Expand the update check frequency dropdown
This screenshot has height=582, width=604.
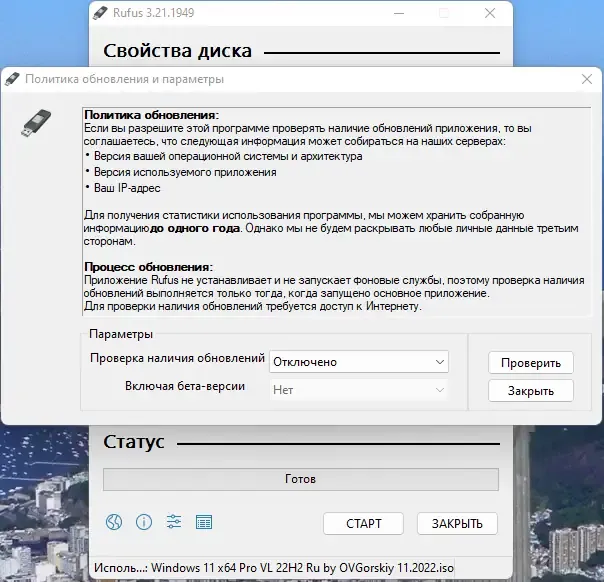point(359,362)
